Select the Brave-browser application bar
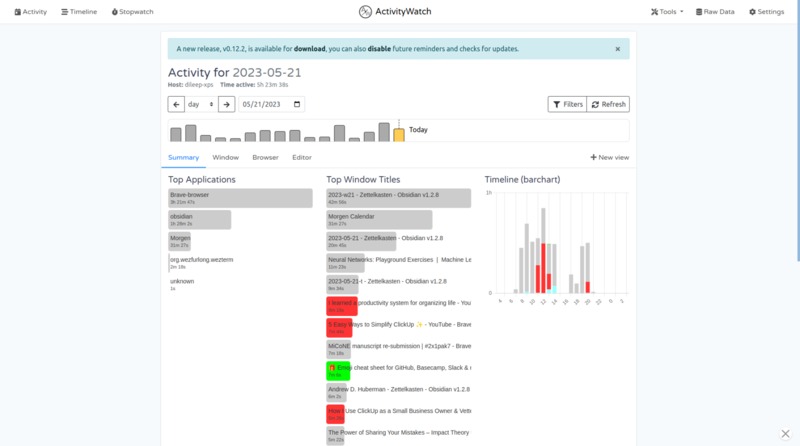Viewport: 800px width, 446px height. pyautogui.click(x=240, y=198)
